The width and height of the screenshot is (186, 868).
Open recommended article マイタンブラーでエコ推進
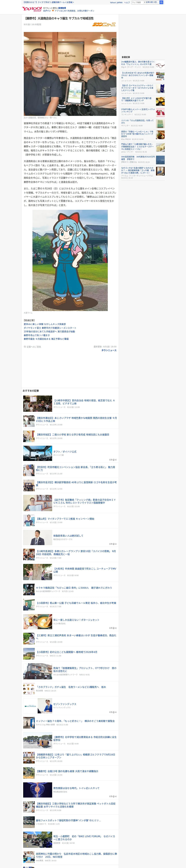pyautogui.click(x=65, y=519)
